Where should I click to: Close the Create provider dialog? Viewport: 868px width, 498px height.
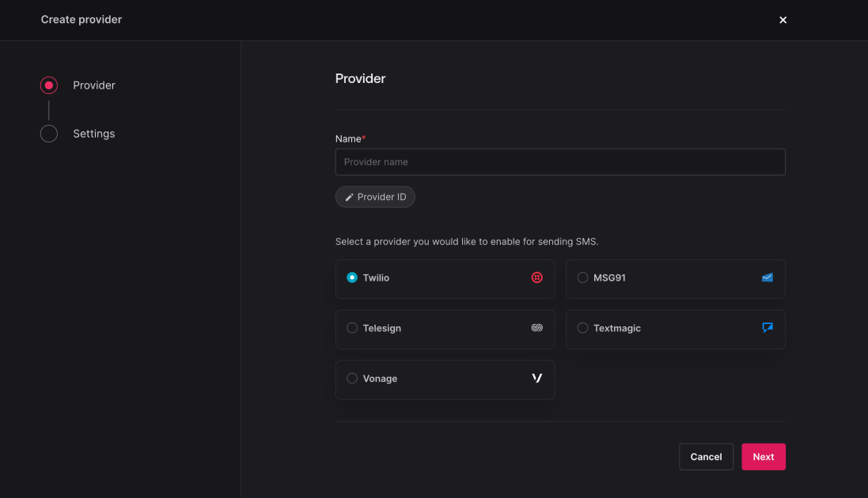point(783,20)
